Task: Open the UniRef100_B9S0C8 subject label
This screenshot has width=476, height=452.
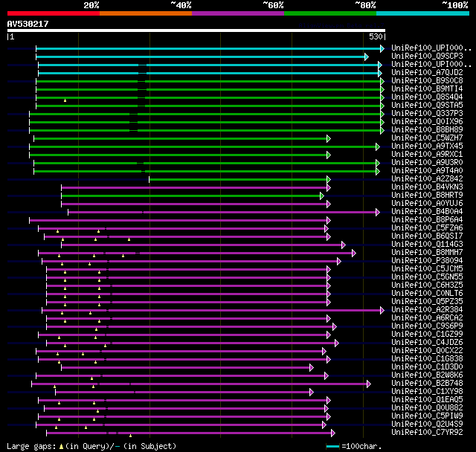Action: coord(427,81)
